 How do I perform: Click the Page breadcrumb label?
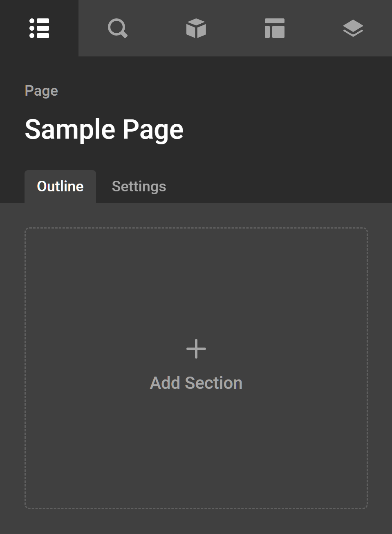41,91
